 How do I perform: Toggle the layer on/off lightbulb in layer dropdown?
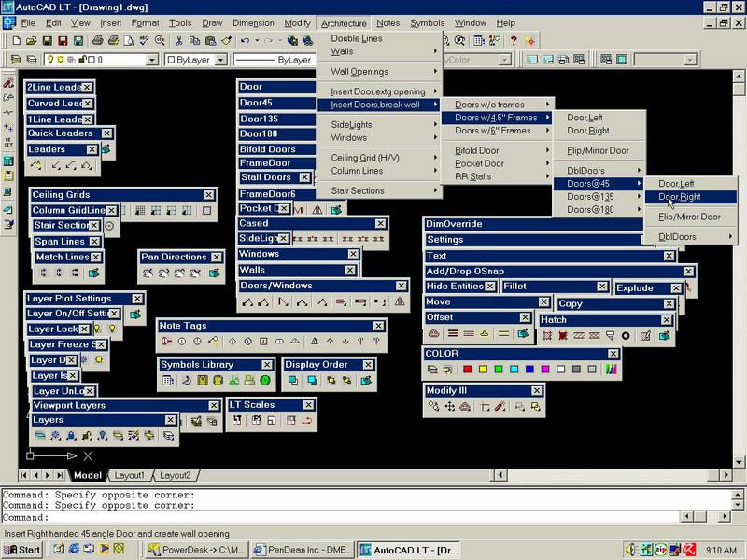click(x=50, y=60)
